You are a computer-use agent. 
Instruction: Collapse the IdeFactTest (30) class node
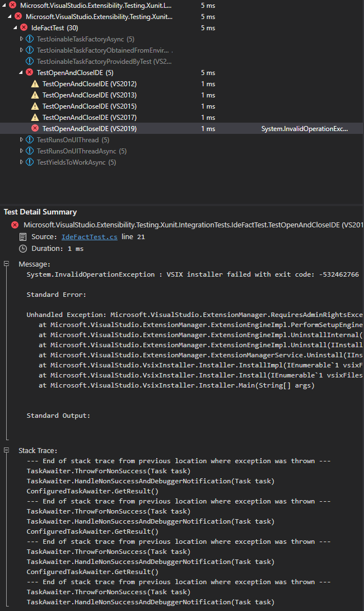coord(15,28)
